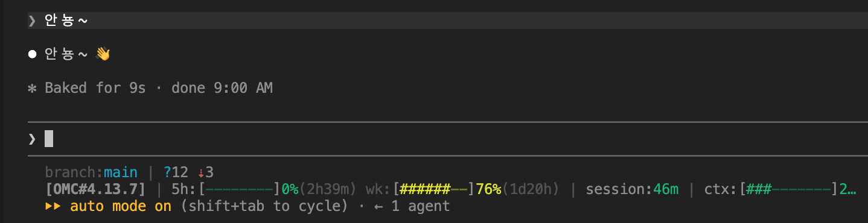The image size is (868, 223).
Task: Click the blue question mark untracked count
Action: [167, 172]
